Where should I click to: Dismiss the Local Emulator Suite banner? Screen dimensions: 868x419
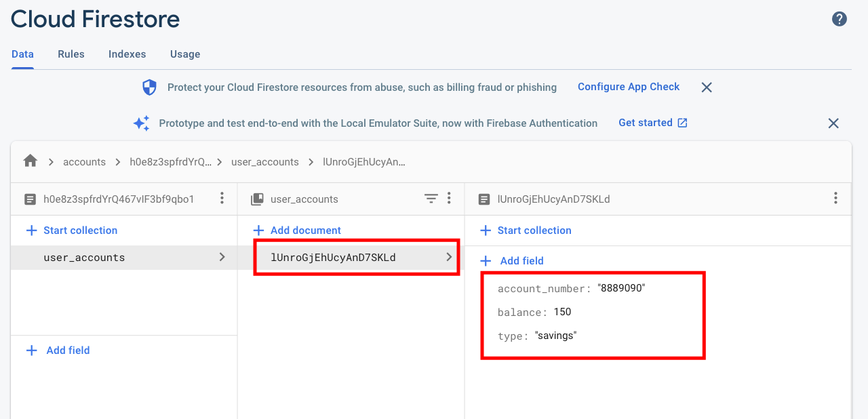click(x=833, y=123)
